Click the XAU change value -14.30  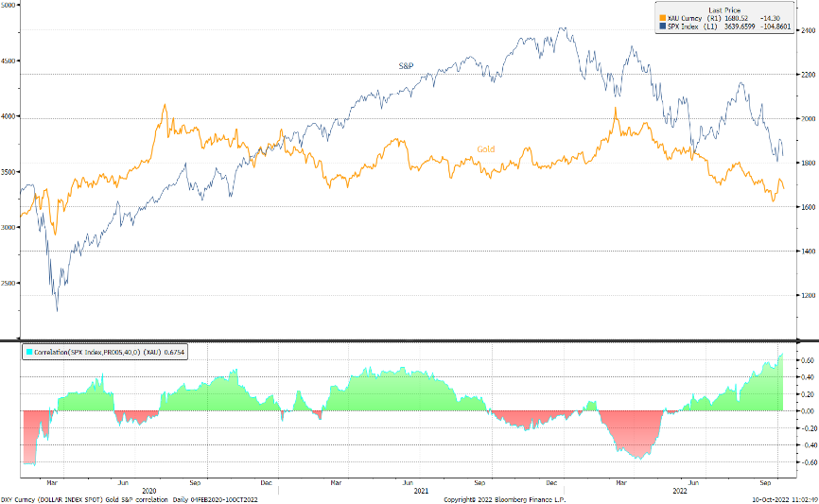771,18
